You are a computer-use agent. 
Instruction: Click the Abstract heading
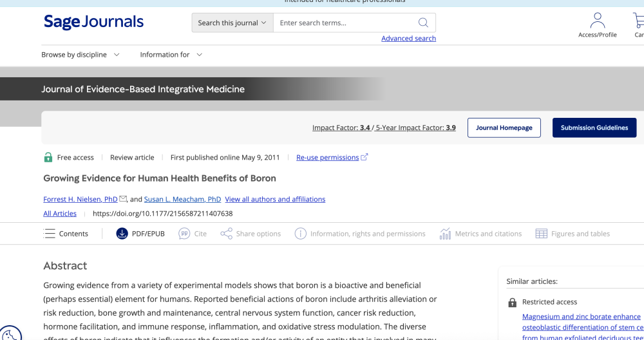point(65,266)
